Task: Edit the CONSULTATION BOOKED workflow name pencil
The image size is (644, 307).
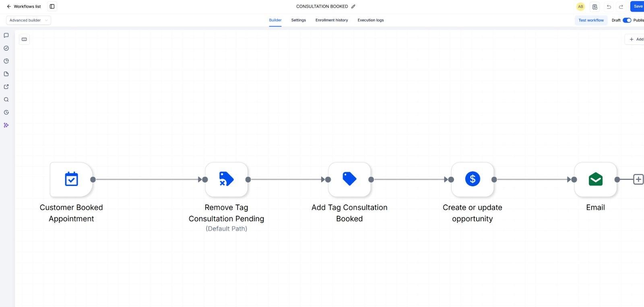Action: 353,6
